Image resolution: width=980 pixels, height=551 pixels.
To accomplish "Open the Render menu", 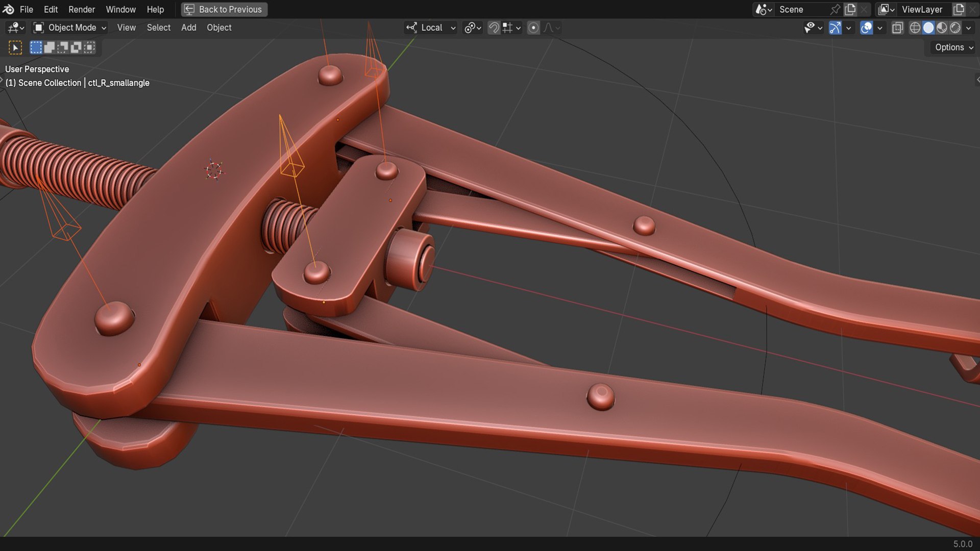I will 82,9.
